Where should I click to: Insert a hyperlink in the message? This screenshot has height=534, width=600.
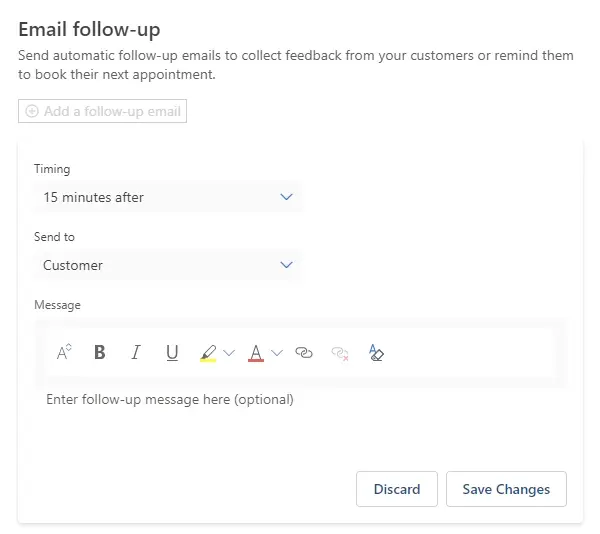coord(305,352)
